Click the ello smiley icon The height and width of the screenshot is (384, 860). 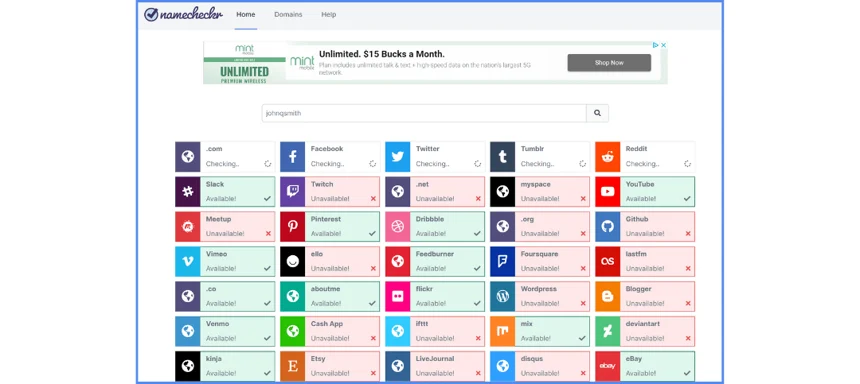[x=292, y=262]
